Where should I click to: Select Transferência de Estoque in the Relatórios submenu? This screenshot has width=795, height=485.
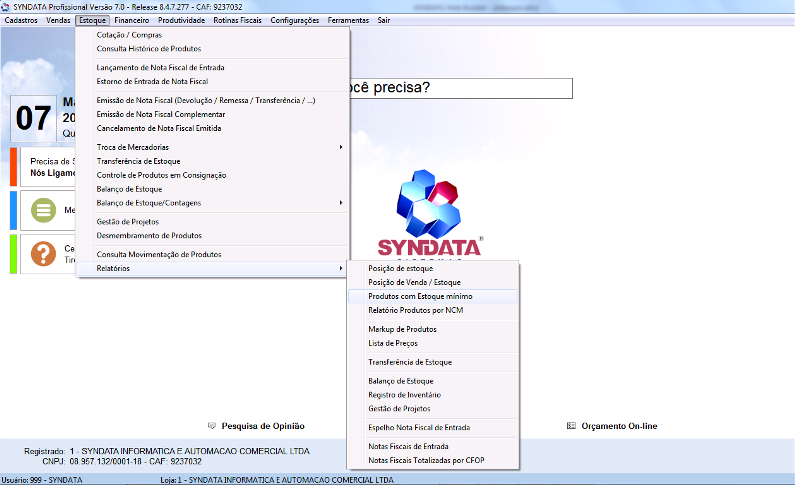pyautogui.click(x=433, y=362)
